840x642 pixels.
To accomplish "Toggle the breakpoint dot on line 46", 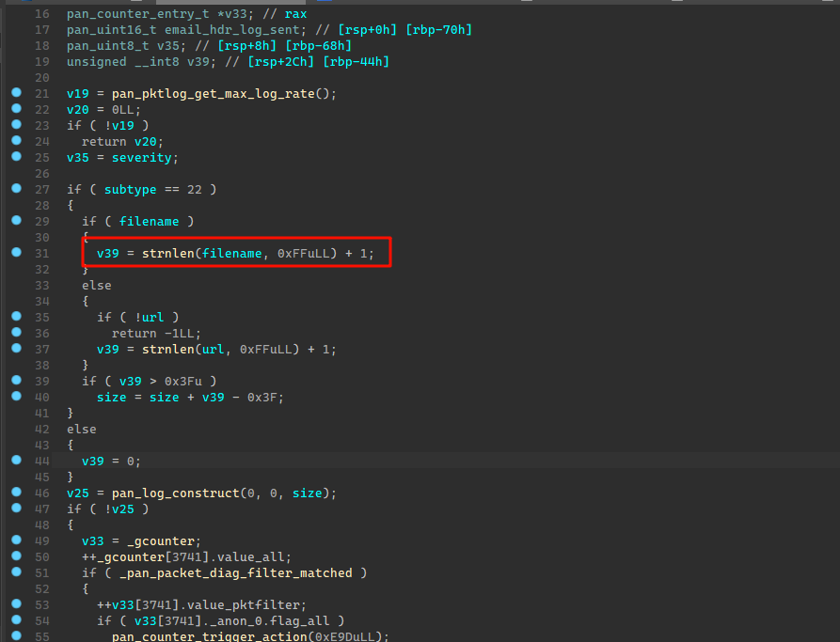I will click(17, 493).
